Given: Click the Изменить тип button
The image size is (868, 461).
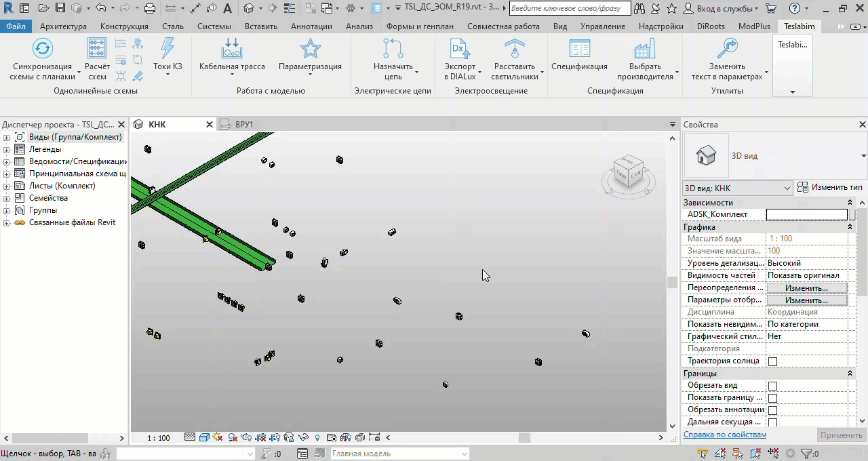Looking at the screenshot, I should tap(830, 188).
